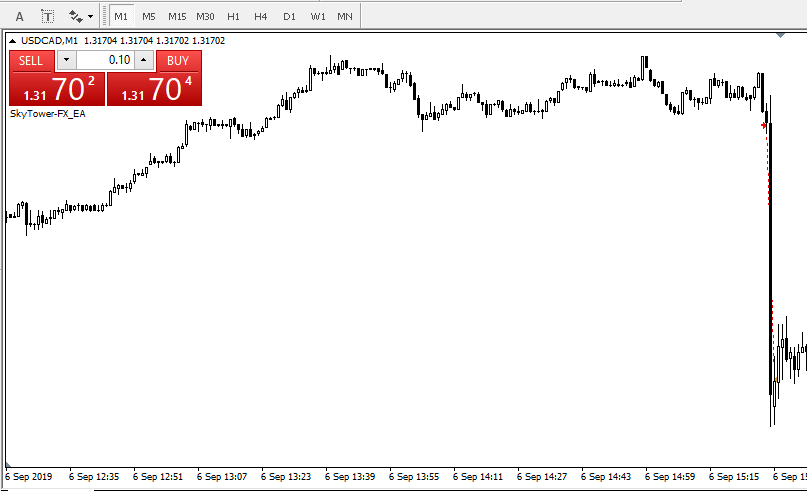Decrease lot volume with down arrow
807x491 pixels.
(66, 60)
